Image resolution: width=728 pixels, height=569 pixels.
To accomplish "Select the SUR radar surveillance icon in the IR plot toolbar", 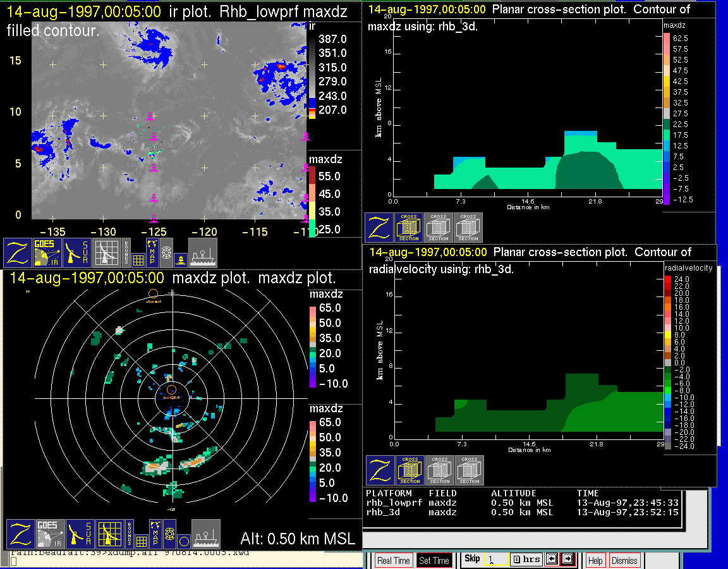I will (x=78, y=252).
